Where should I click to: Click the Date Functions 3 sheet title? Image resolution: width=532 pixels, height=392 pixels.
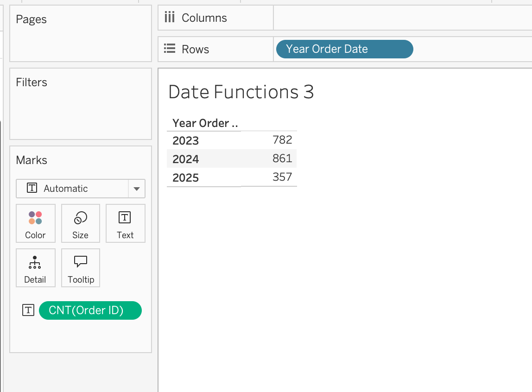coord(241,92)
